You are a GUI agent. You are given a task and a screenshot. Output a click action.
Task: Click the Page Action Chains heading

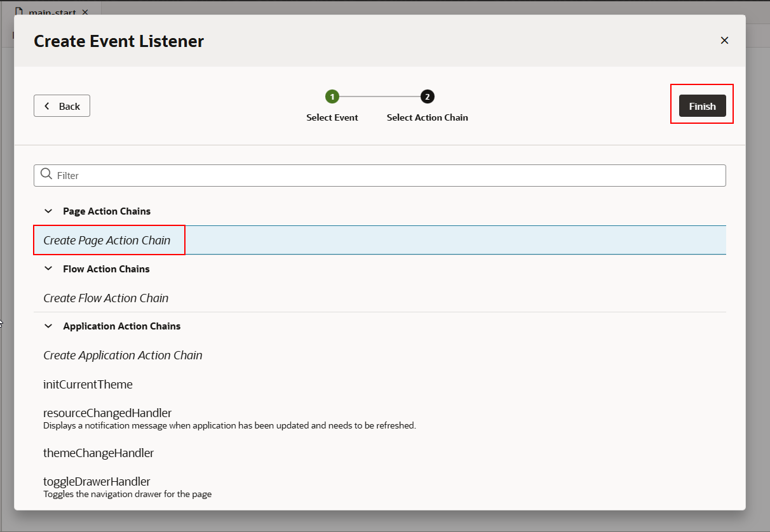(107, 211)
